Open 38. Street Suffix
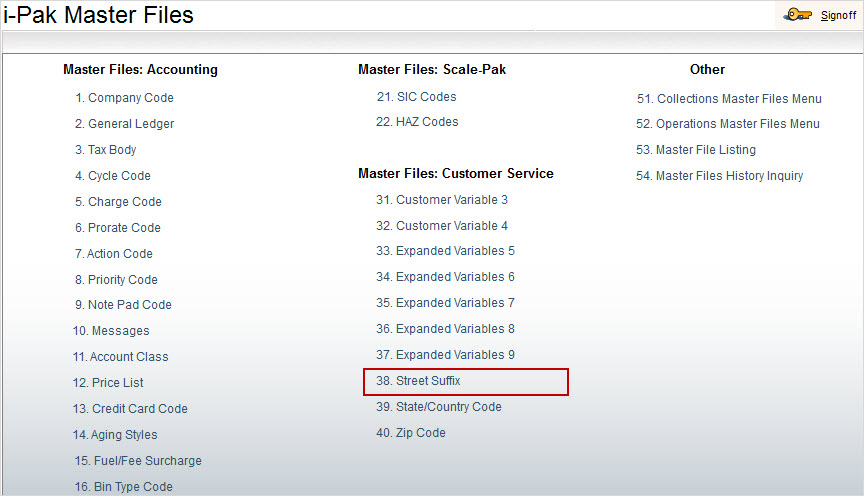This screenshot has height=496, width=864. [418, 381]
